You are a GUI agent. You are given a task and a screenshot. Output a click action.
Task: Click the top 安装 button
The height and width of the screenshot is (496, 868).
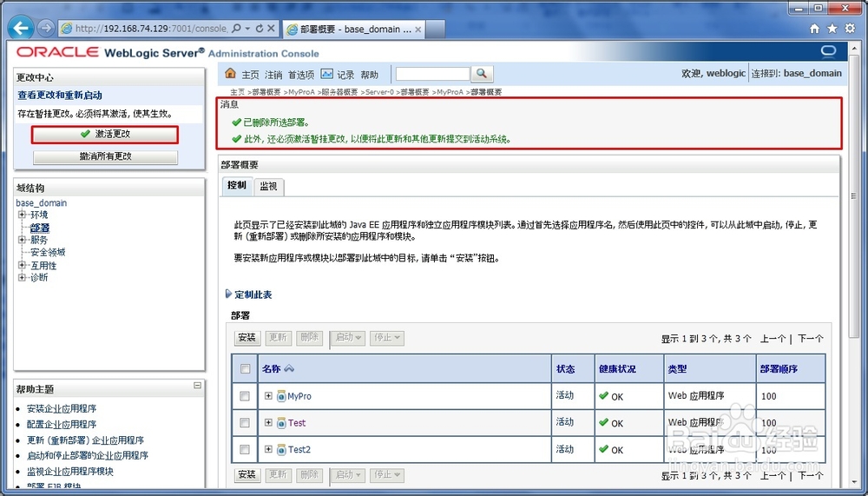(x=247, y=338)
